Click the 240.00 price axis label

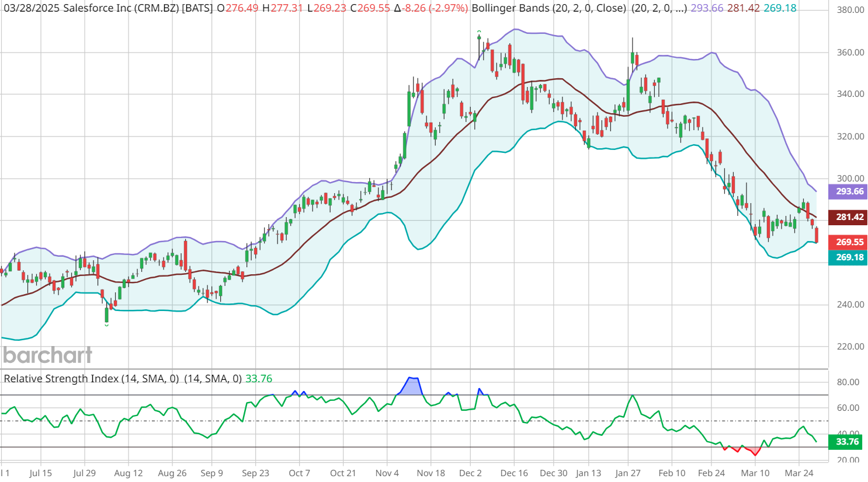click(850, 305)
